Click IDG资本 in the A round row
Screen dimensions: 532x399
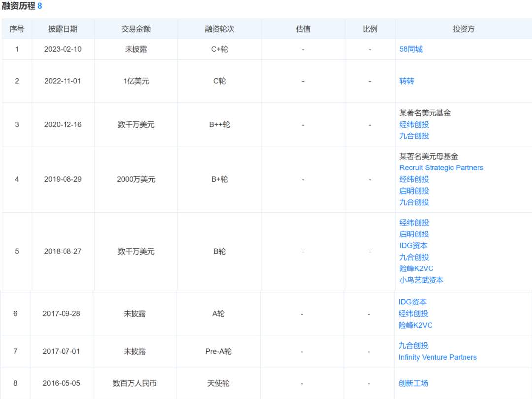tap(412, 302)
